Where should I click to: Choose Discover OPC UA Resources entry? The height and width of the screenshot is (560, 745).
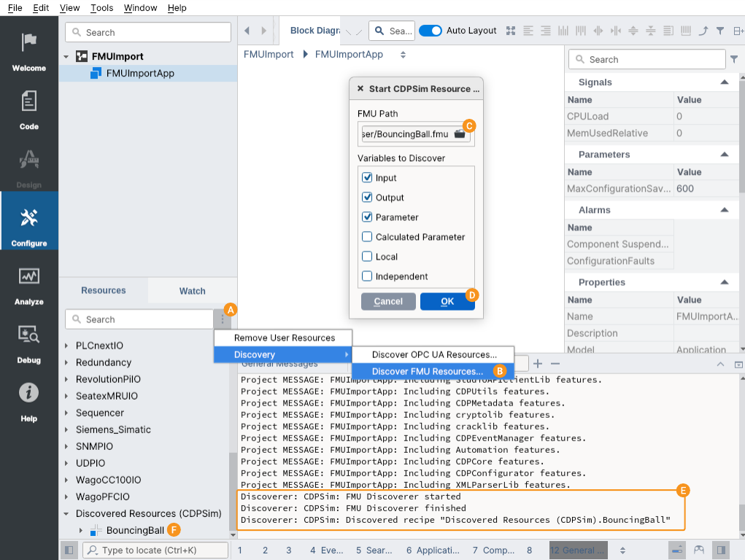(433, 355)
